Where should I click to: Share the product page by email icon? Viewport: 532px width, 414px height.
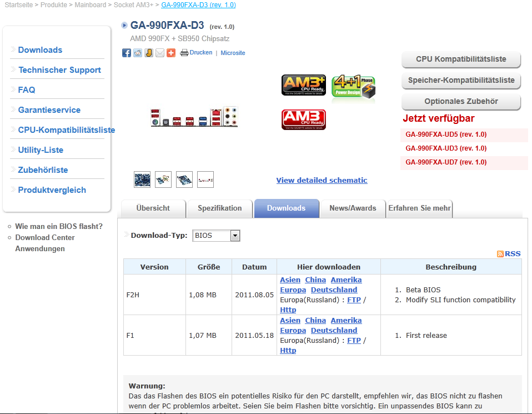click(x=160, y=53)
